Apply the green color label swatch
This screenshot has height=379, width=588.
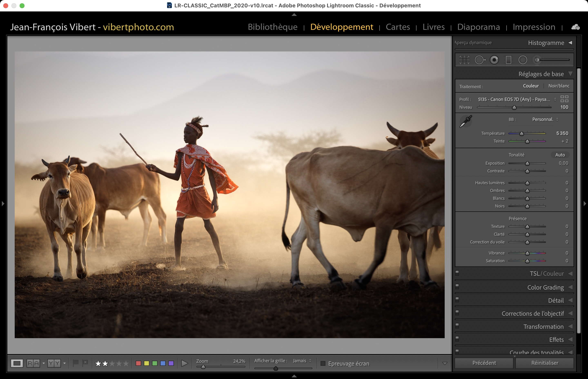[x=155, y=363]
